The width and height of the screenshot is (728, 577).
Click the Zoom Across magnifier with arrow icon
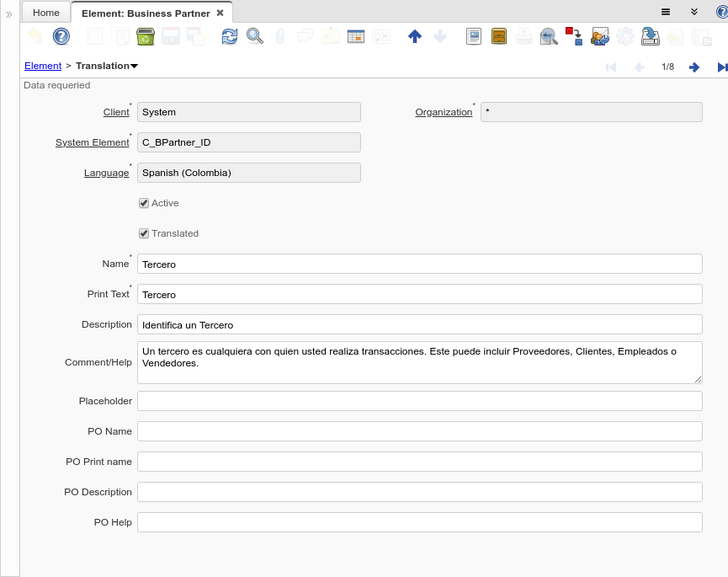click(550, 36)
